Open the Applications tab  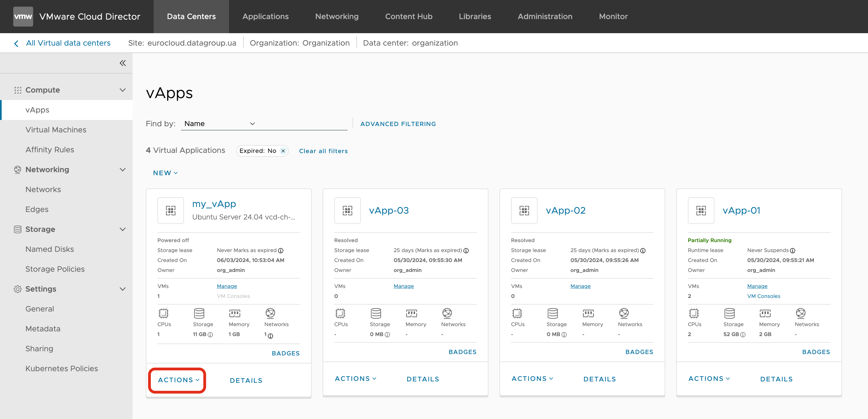[265, 17]
